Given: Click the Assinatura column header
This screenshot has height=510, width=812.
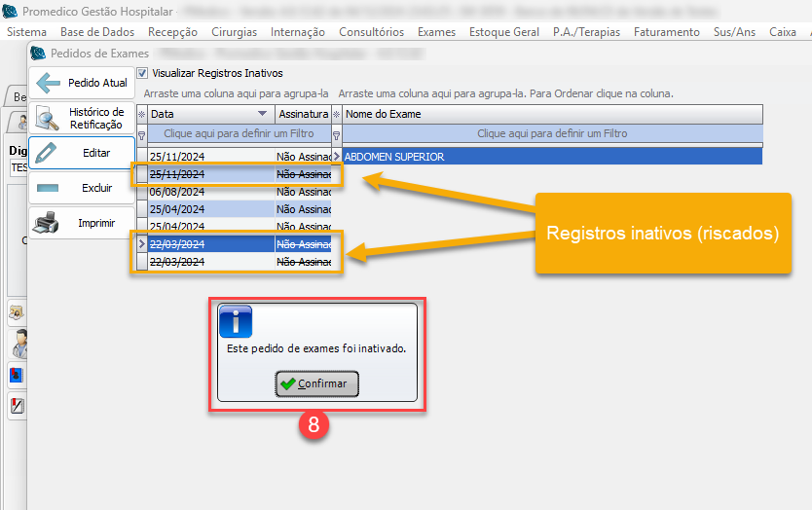Looking at the screenshot, I should 303,115.
